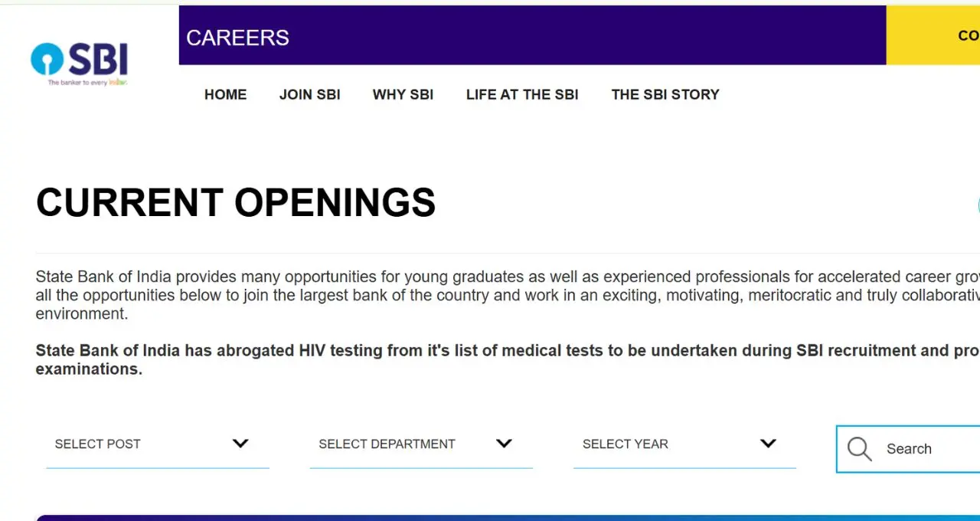The height and width of the screenshot is (521, 980).
Task: Open the WHY SBI menu
Action: pyautogui.click(x=403, y=94)
